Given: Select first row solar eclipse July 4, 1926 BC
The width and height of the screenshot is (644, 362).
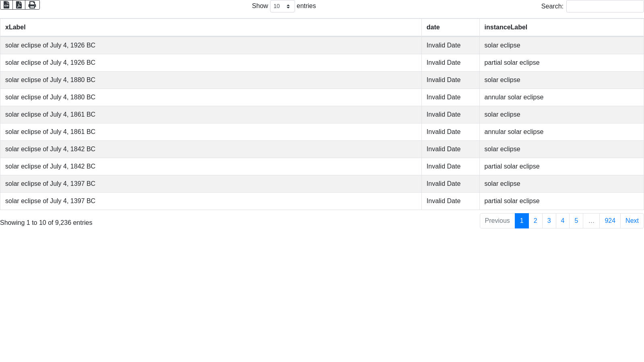Looking at the screenshot, I should click(x=50, y=45).
